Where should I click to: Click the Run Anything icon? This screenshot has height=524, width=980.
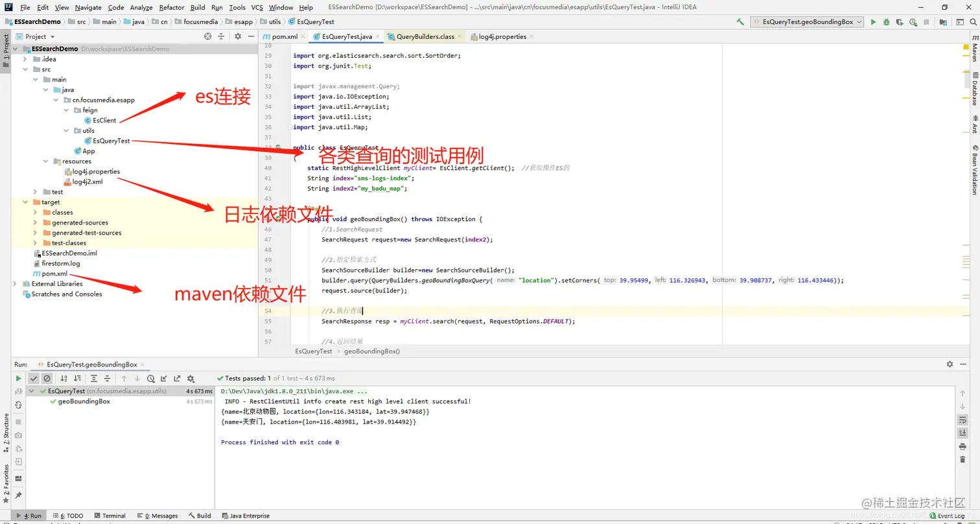959,21
